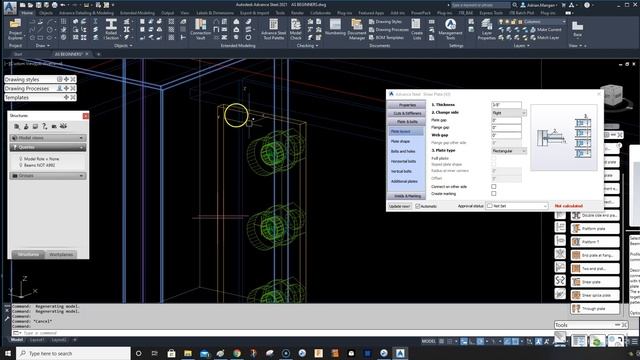
Task: Select the Shear plate palette icon
Action: pos(576,282)
